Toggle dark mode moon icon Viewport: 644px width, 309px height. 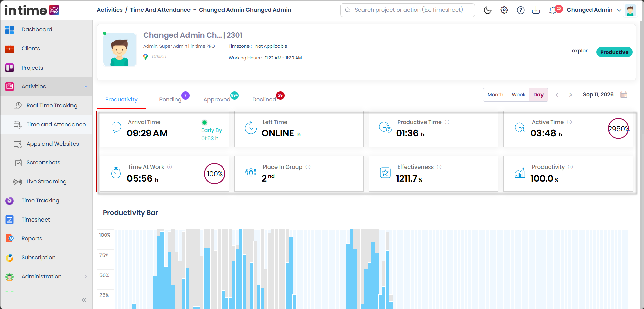(x=488, y=10)
